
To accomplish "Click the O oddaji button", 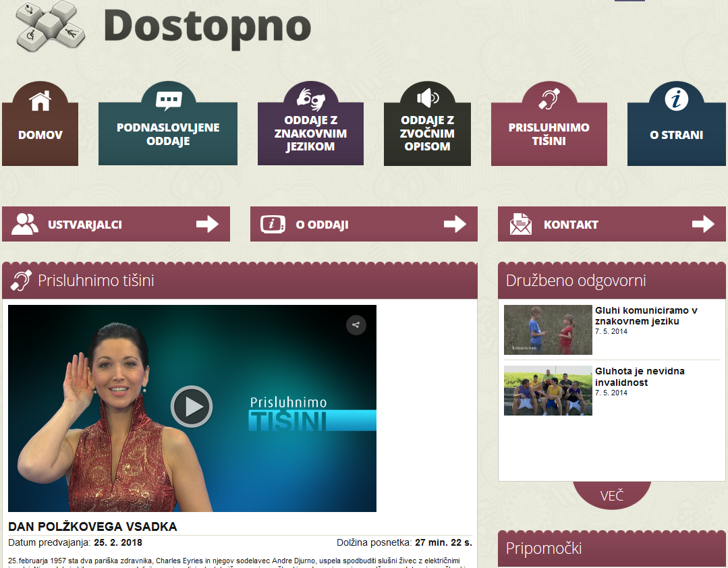I will tap(364, 225).
